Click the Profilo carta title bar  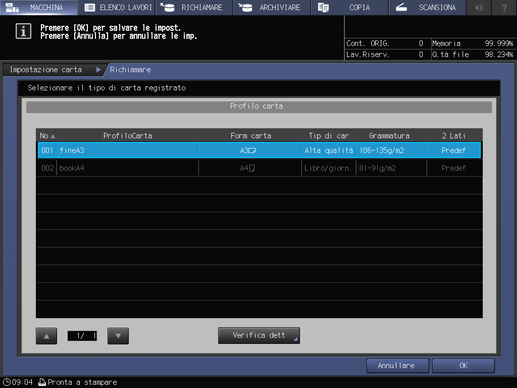[259, 107]
